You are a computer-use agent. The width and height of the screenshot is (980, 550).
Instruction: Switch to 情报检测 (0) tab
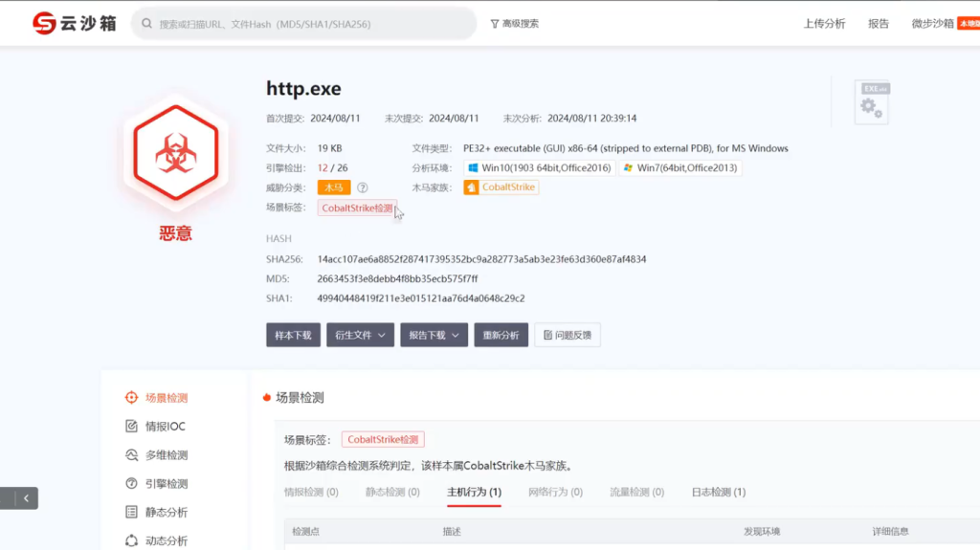[x=311, y=493]
